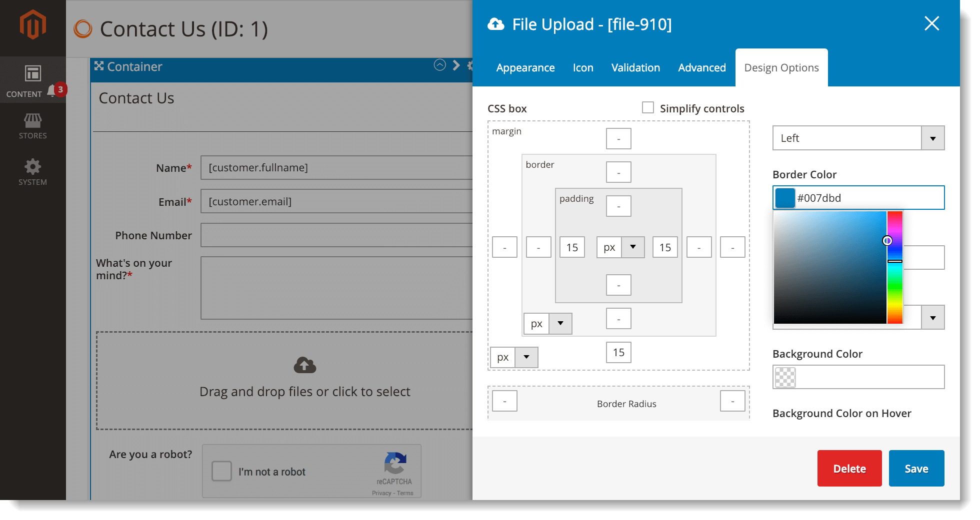Viewport: 980px width, 520px height.
Task: Click the Drag and drop files area
Action: [304, 380]
